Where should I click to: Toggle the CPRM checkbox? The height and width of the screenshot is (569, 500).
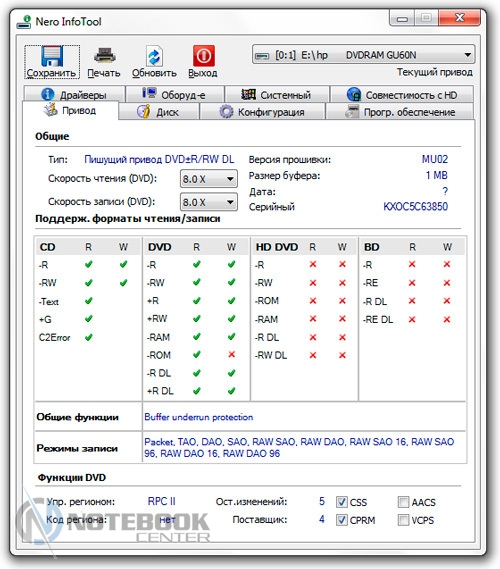pyautogui.click(x=341, y=520)
